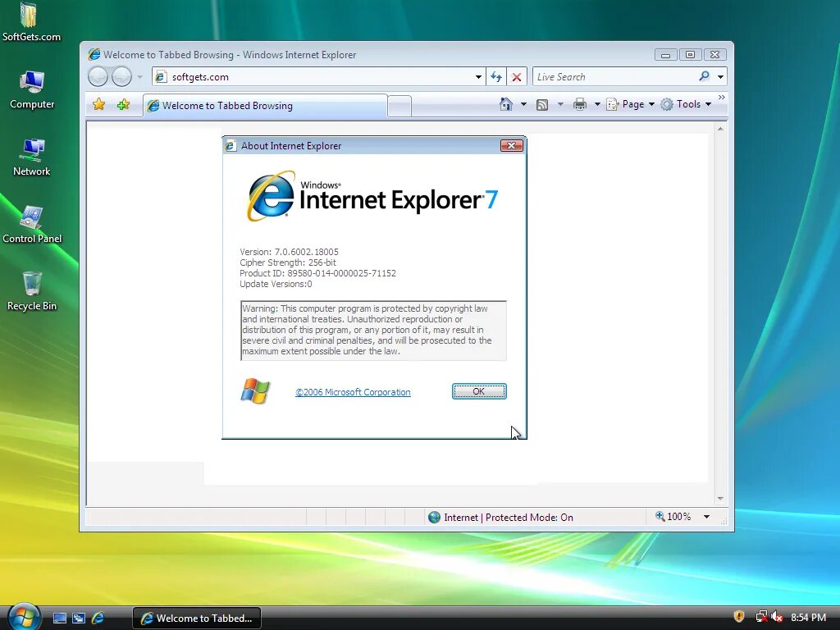Expand the address bar history dropdown
Screen dimensions: 840x630
pyautogui.click(x=478, y=76)
